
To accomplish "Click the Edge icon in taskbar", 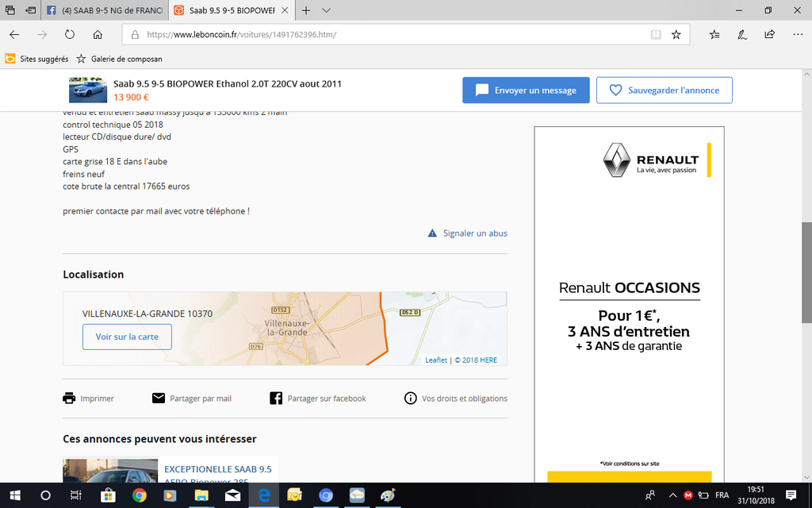I will pyautogui.click(x=263, y=495).
